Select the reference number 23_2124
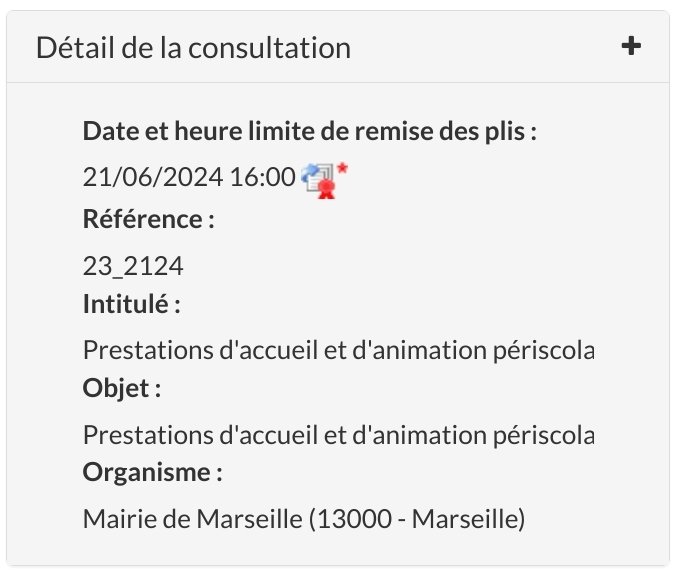Viewport: 682px width, 585px height. (x=133, y=266)
